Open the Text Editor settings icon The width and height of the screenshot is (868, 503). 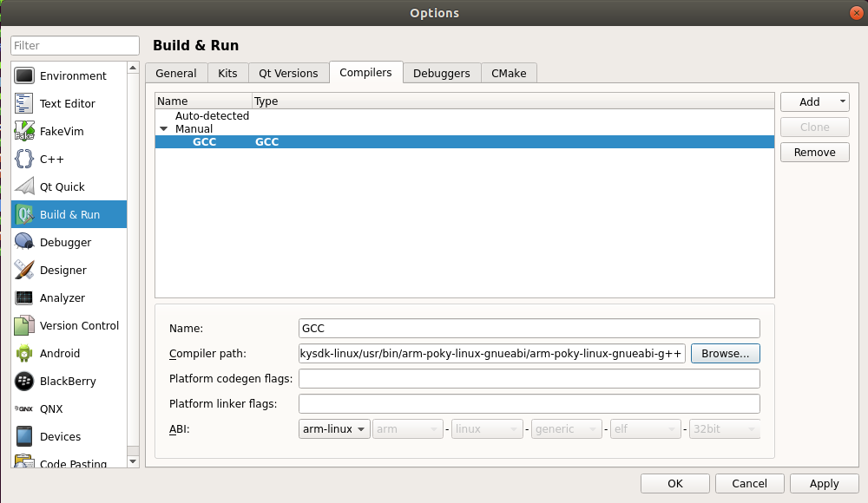(24, 103)
